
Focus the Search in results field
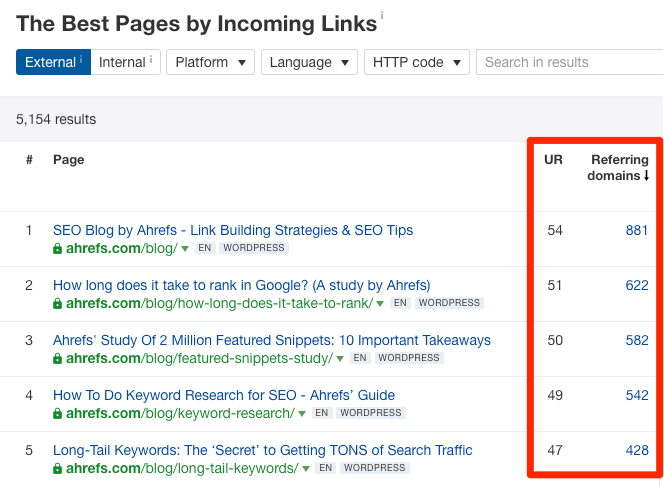(x=567, y=62)
